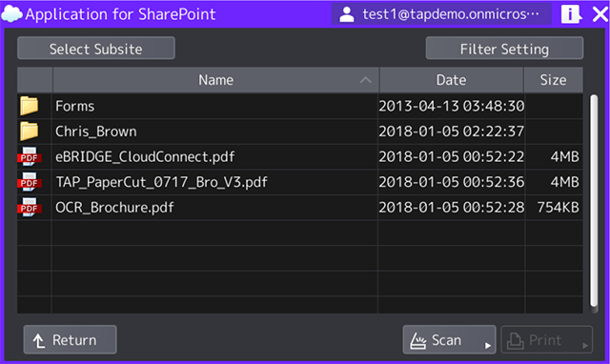The height and width of the screenshot is (364, 610).
Task: Close the SharePoint application window
Action: 600,15
